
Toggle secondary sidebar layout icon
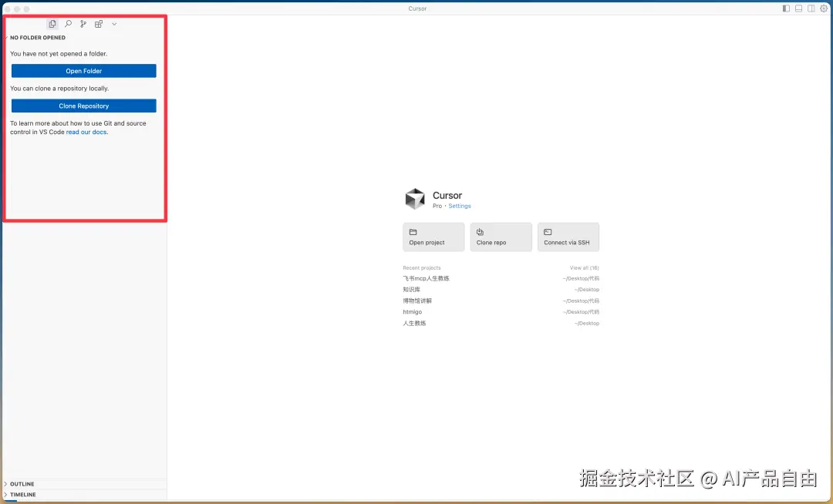[x=811, y=8]
